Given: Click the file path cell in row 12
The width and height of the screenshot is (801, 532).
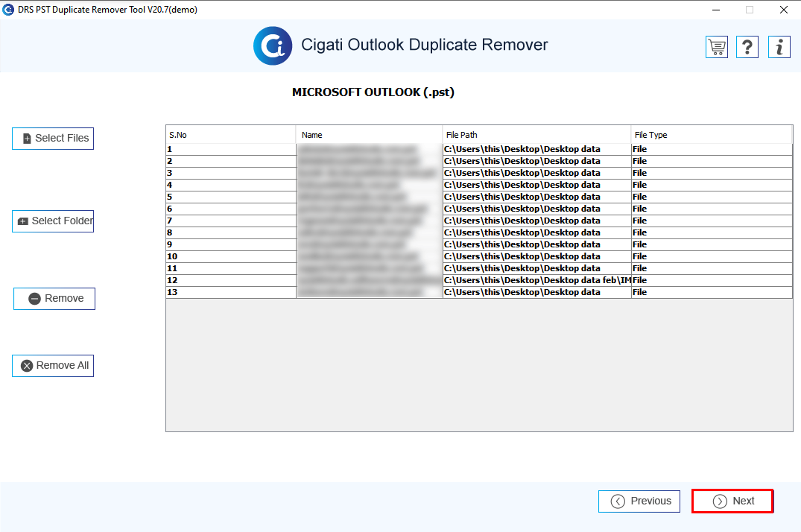Looking at the screenshot, I should coord(537,280).
